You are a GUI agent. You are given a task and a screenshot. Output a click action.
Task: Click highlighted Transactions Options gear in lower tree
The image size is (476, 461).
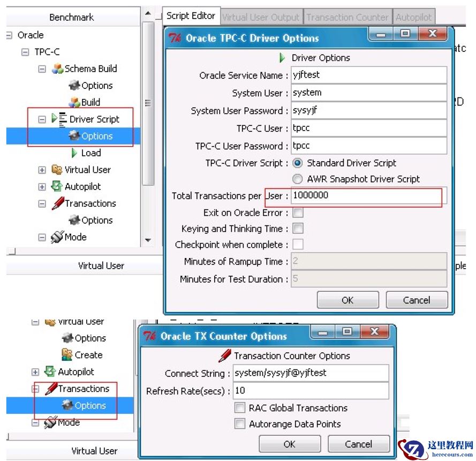click(x=67, y=405)
